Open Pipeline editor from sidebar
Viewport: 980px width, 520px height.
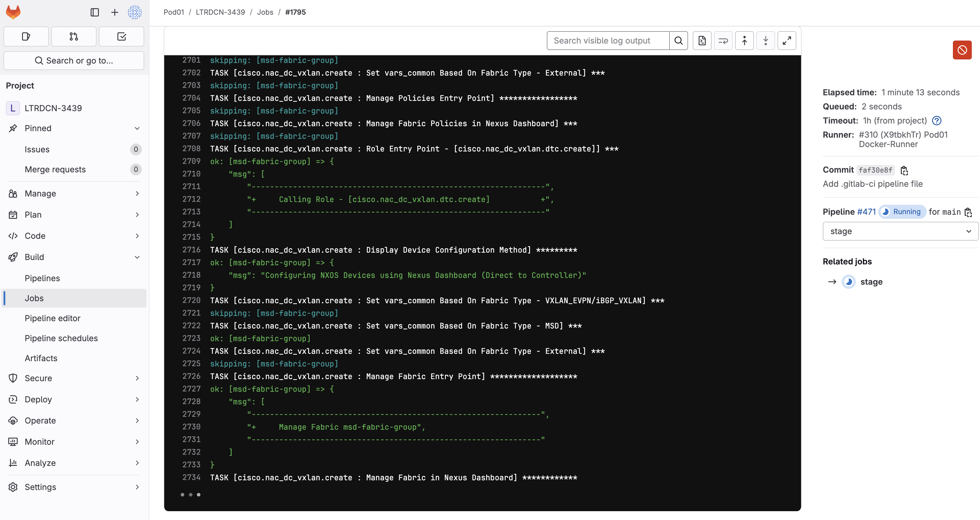tap(52, 318)
